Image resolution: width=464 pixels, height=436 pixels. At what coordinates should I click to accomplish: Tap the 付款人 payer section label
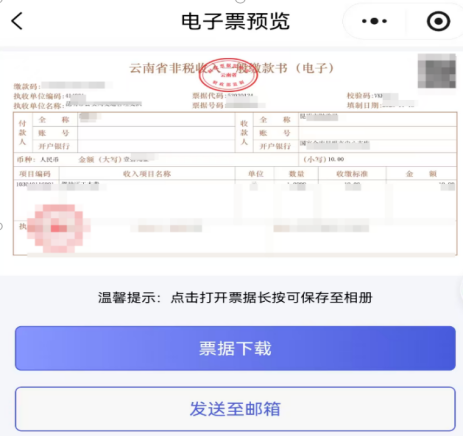(22, 132)
